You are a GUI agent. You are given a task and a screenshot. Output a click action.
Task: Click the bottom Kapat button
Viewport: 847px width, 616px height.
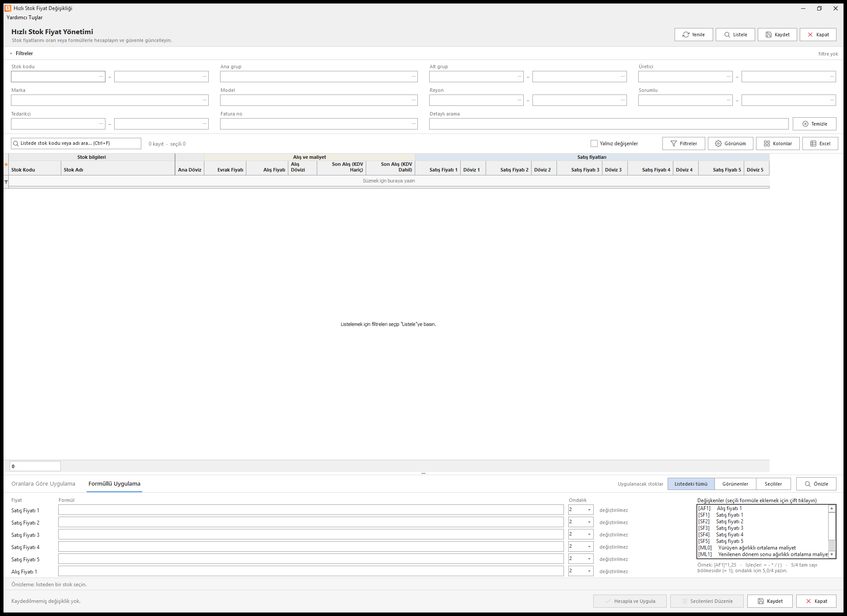(x=816, y=601)
